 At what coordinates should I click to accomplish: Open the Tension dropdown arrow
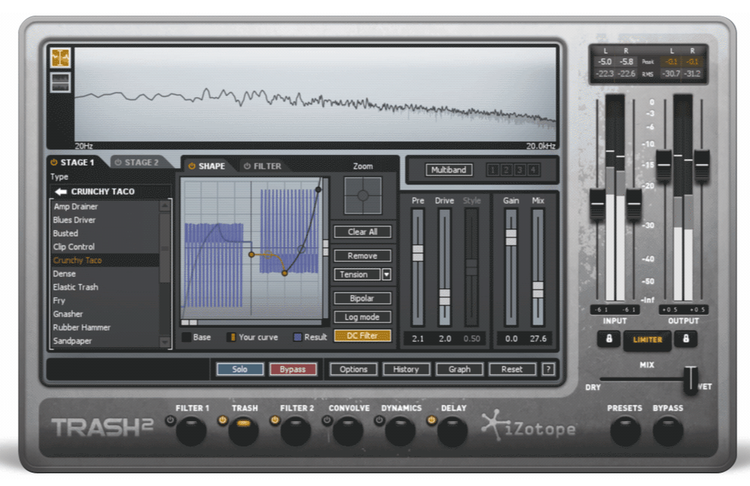(x=386, y=274)
